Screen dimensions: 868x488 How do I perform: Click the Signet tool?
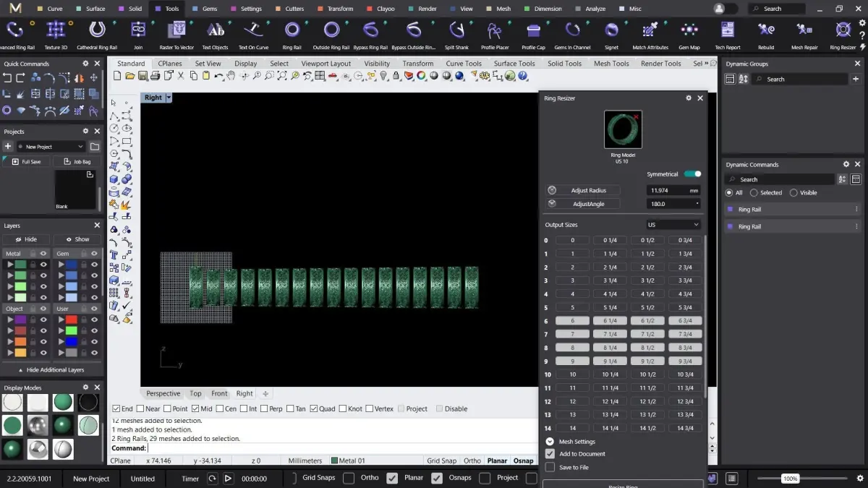coord(612,34)
